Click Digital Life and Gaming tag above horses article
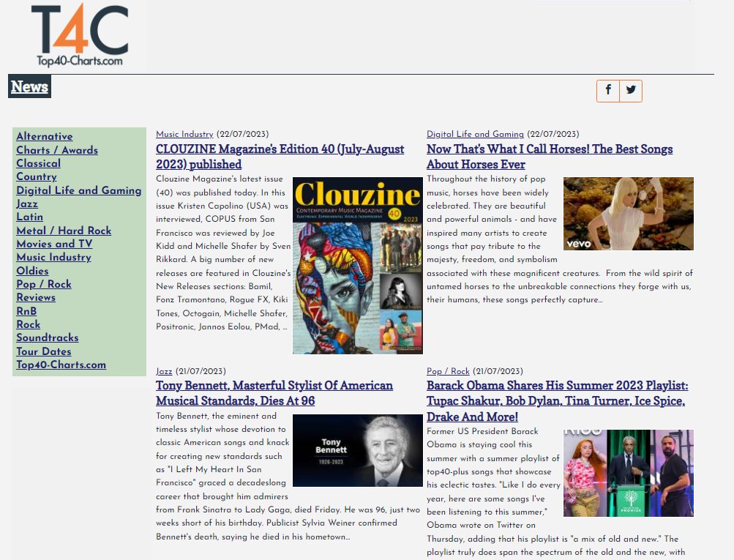This screenshot has width=734, height=560. [475, 134]
